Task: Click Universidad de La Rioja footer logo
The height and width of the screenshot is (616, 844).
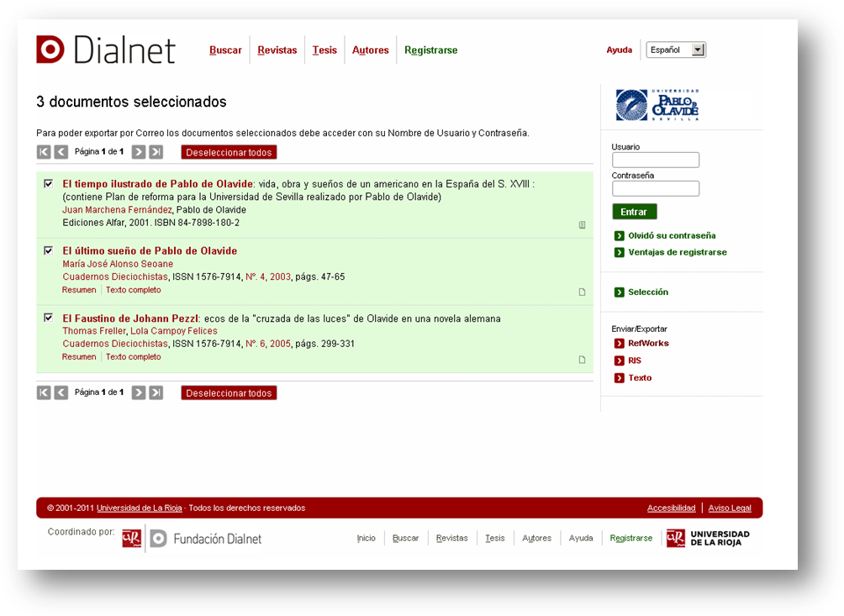Action: (708, 538)
